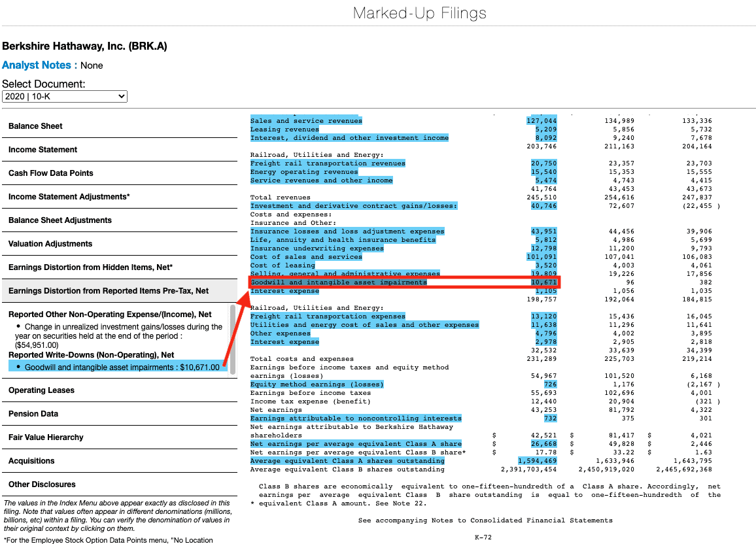756x544 pixels.
Task: Click the highlighted value 5,474
Action: [x=546, y=180]
